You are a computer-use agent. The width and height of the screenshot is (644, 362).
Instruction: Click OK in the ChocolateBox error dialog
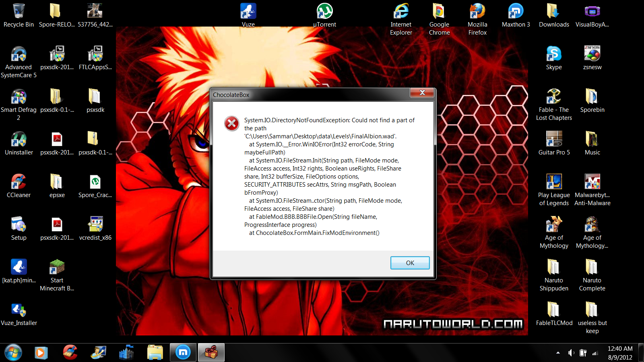pyautogui.click(x=410, y=263)
